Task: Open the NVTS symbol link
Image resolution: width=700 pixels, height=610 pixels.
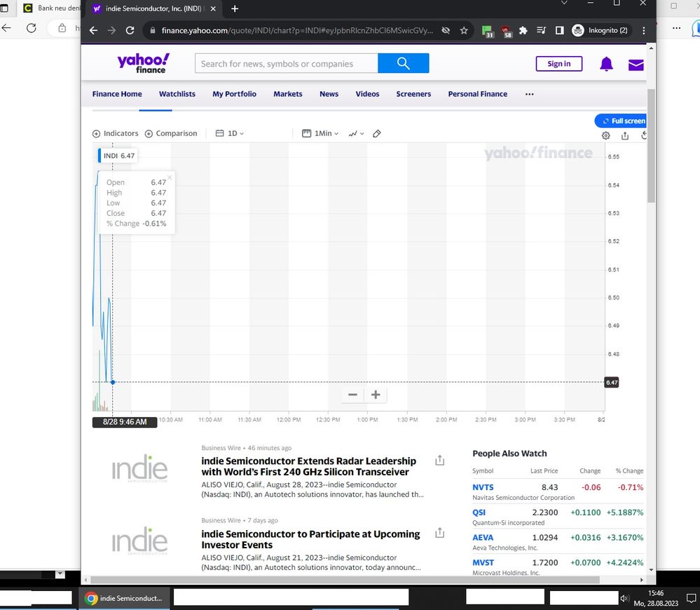Action: 483,487
